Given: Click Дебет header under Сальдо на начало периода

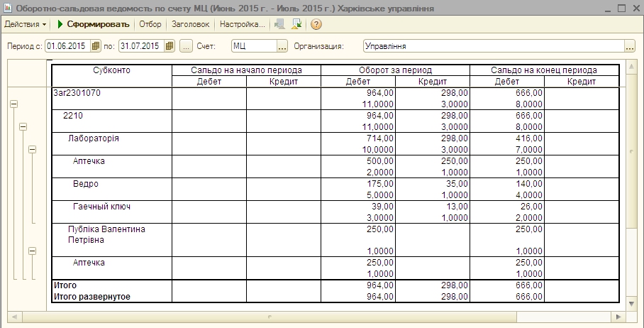Looking at the screenshot, I should pyautogui.click(x=209, y=82).
